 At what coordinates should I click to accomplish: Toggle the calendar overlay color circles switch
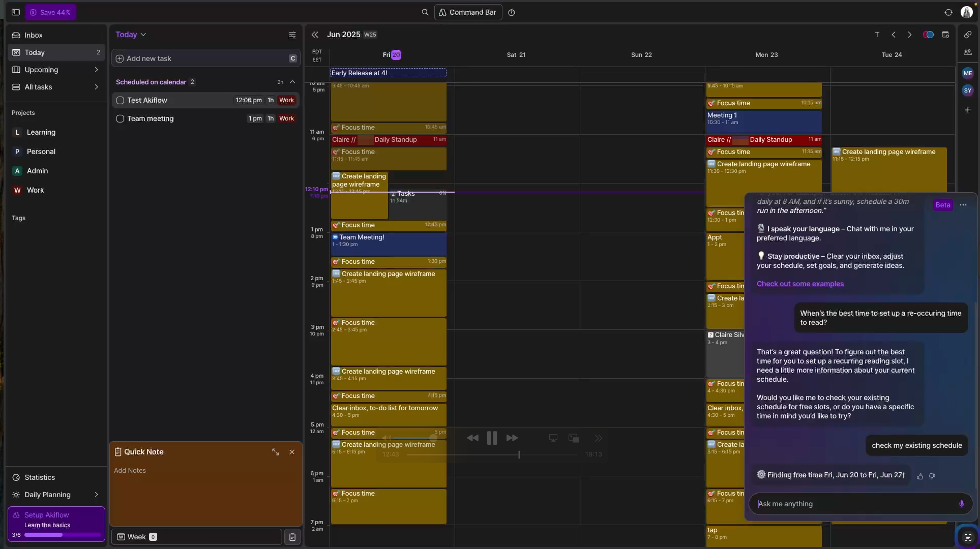[929, 35]
